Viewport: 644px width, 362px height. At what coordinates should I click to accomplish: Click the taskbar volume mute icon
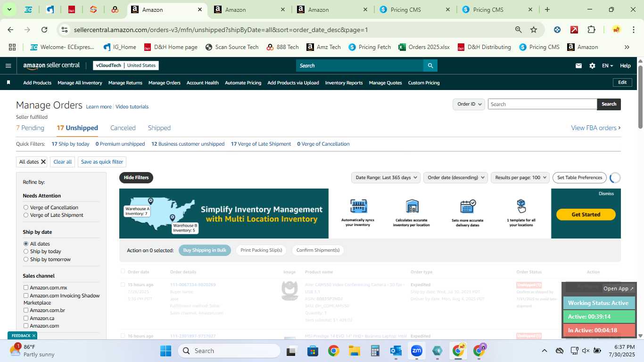pyautogui.click(x=586, y=351)
